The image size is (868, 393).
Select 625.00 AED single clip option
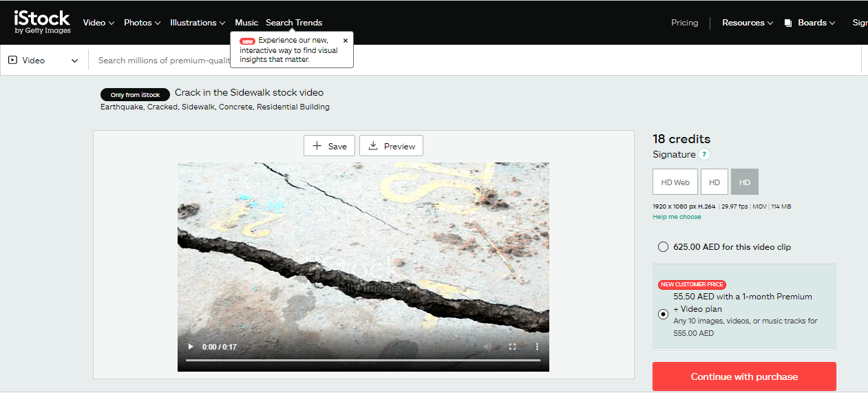click(663, 247)
